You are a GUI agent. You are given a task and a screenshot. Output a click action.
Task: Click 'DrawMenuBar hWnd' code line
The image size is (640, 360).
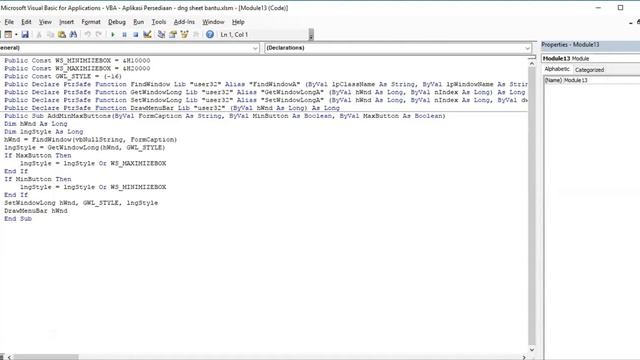tap(36, 211)
